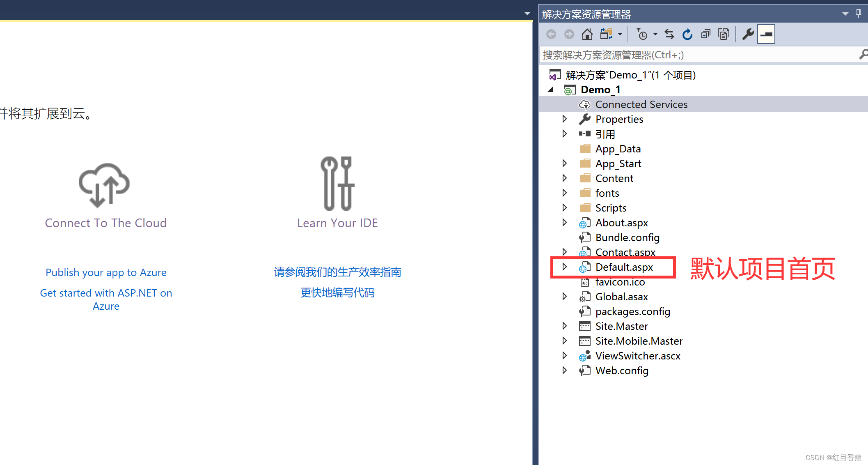868x465 pixels.
Task: Open Publish your app to Azure link
Action: tap(106, 272)
